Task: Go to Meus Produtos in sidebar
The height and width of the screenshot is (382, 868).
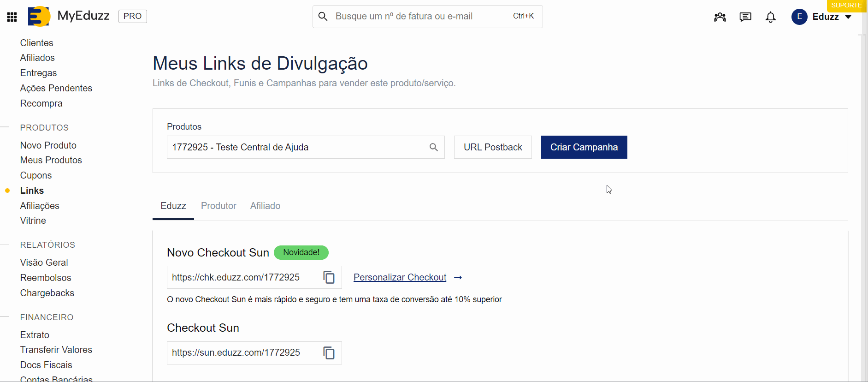Action: coord(51,160)
